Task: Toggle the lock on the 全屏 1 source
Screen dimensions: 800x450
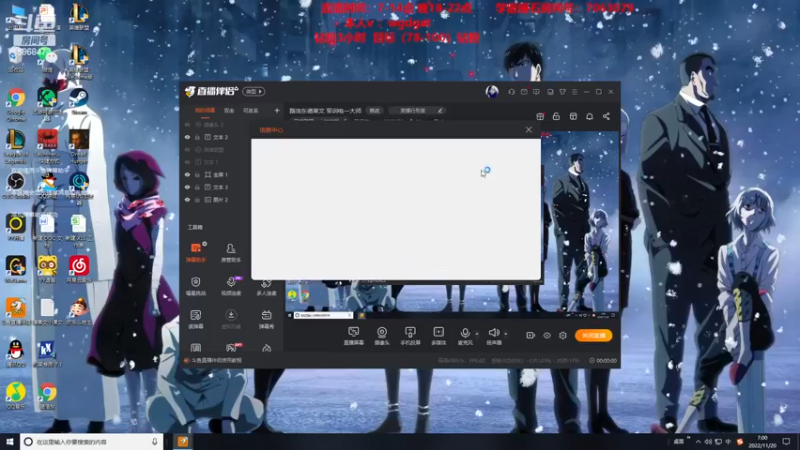Action: click(197, 174)
